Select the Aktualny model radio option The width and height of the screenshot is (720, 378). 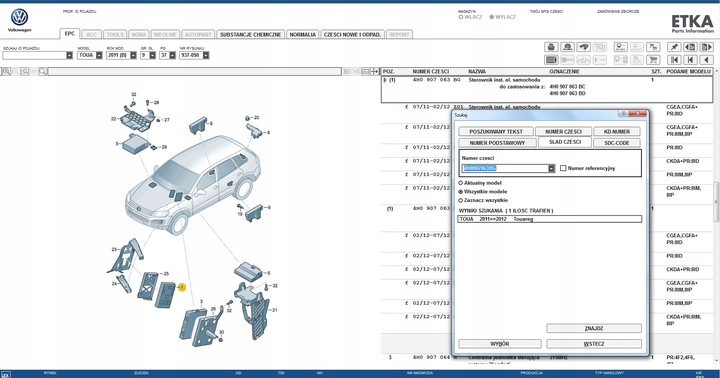tap(461, 183)
